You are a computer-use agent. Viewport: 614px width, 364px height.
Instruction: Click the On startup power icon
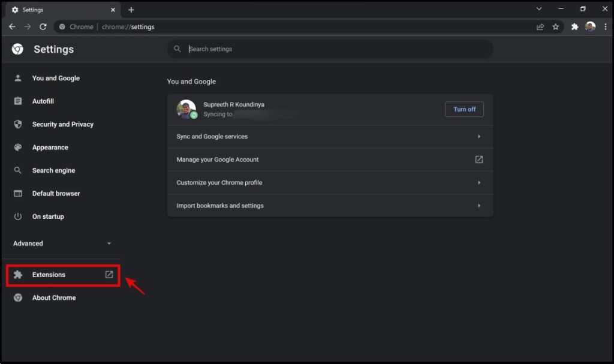click(x=18, y=216)
